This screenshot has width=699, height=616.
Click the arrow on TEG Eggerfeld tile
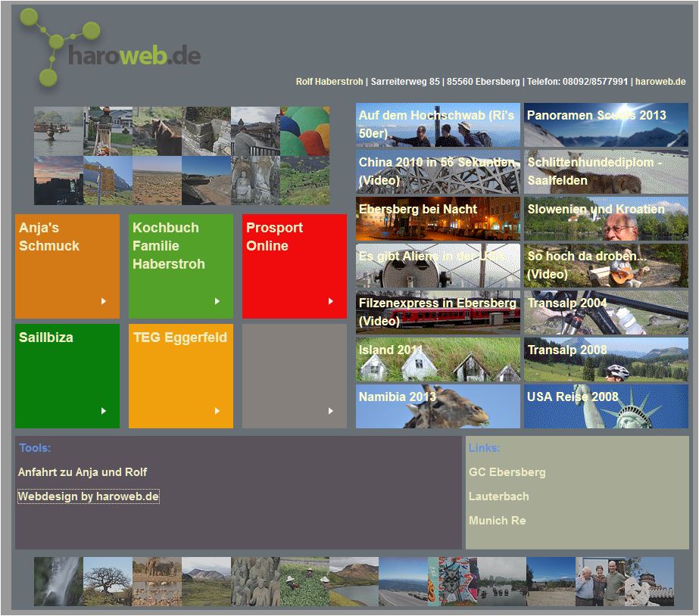(x=217, y=411)
